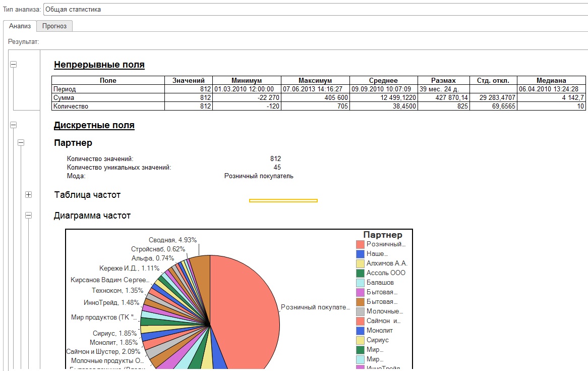Viewport: 588px width, 371px height.
Task: Click the gray swatch beside Молочные… in legend
Action: 360,311
